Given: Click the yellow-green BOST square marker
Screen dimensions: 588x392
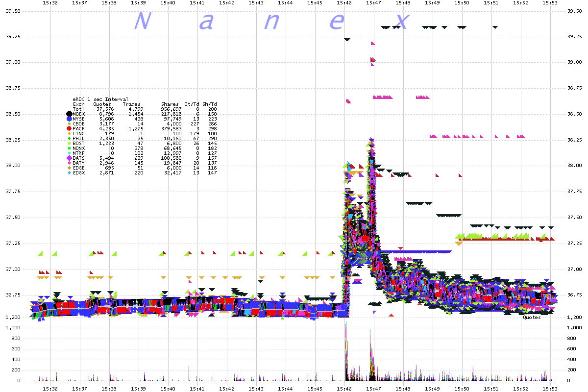Looking at the screenshot, I should (69, 143).
